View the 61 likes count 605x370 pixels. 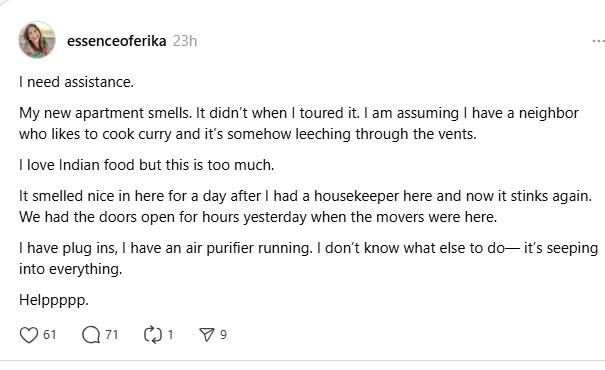(x=50, y=335)
